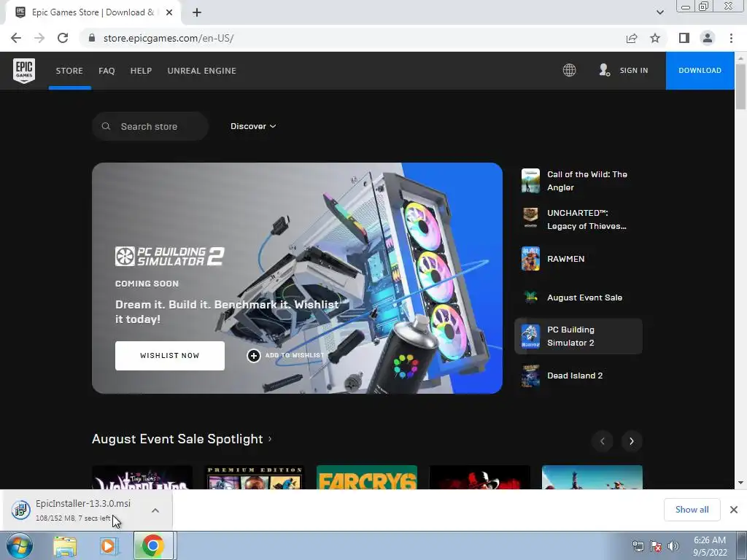Click the volume tray icon
747x560 pixels.
(673, 546)
